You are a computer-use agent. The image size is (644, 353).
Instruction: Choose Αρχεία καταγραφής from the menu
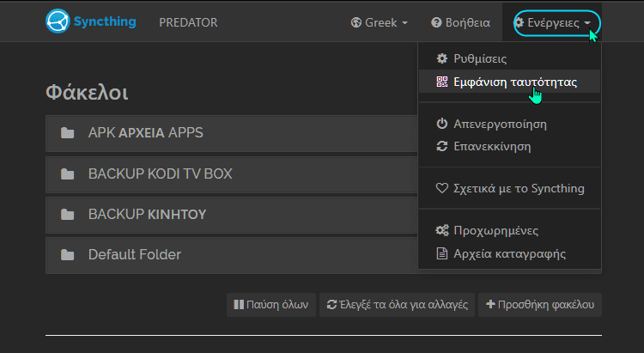point(509,253)
